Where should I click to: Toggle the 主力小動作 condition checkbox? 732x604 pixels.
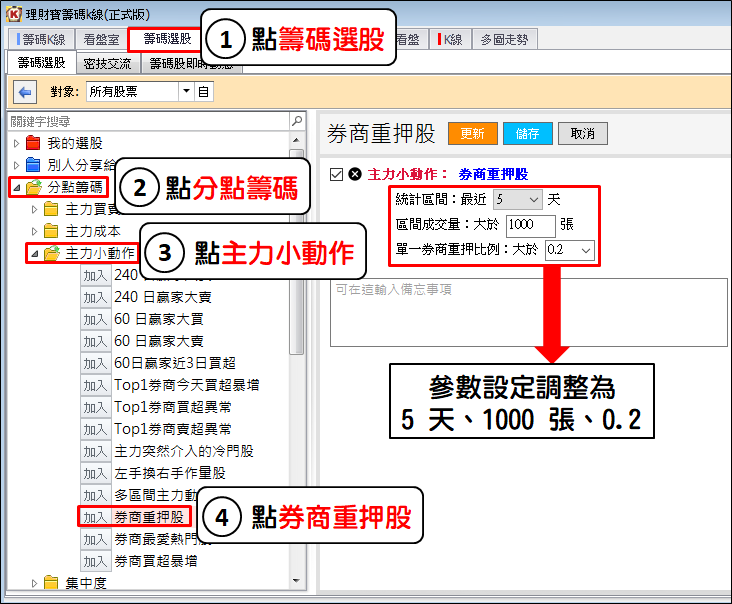coord(336,175)
